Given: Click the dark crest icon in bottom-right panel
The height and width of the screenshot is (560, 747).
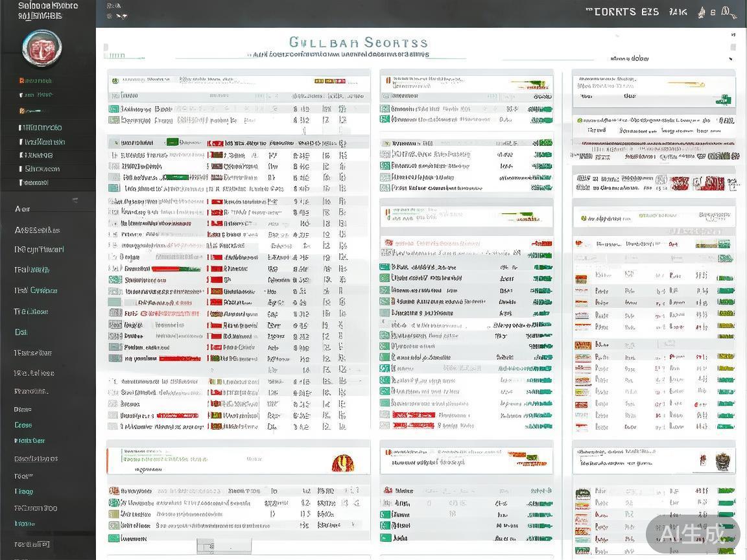Looking at the screenshot, I should [722, 461].
